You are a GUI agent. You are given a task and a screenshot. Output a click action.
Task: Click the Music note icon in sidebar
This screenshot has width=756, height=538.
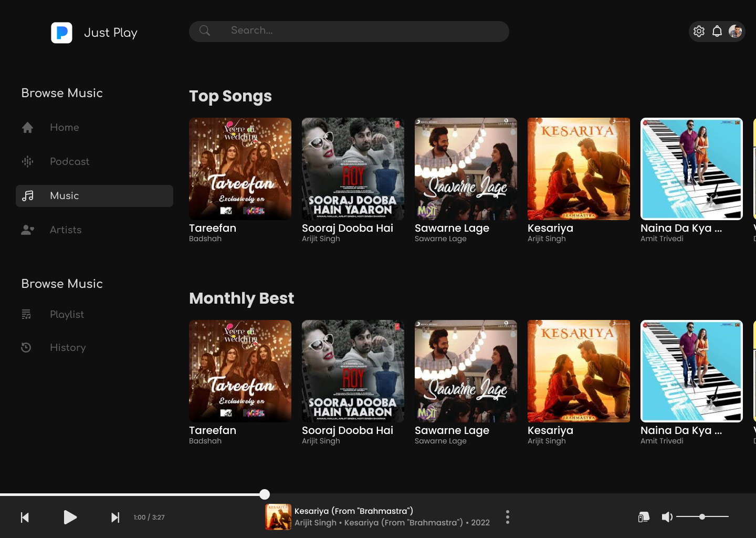[x=28, y=196]
